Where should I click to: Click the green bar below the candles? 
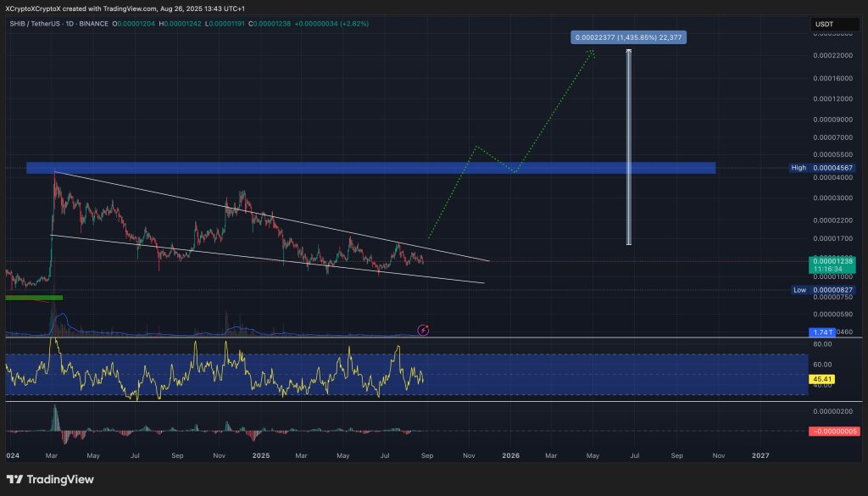[34, 298]
